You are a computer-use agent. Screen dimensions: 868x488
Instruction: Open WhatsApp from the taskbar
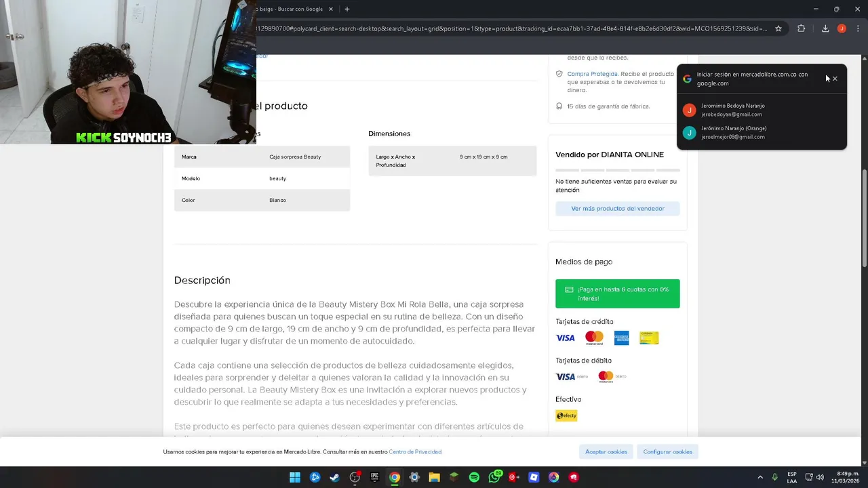(494, 477)
